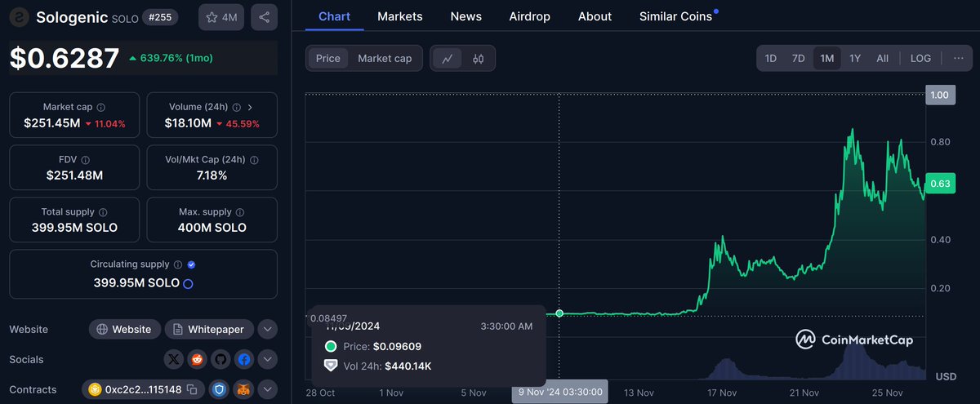Viewport: 980px width, 404px height.
Task: Set chart range to 1D
Action: click(x=770, y=58)
